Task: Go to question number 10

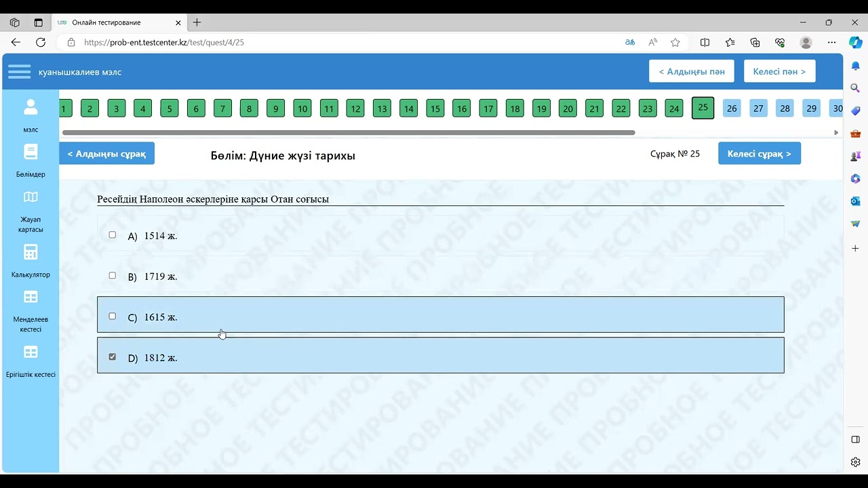Action: [302, 108]
